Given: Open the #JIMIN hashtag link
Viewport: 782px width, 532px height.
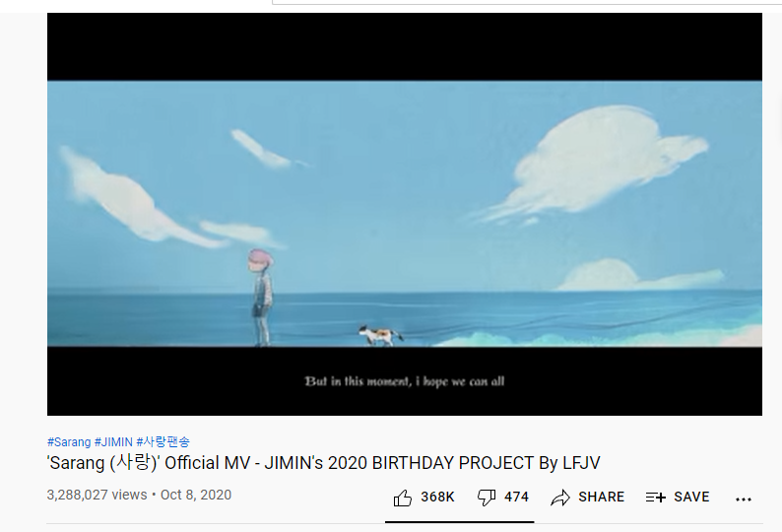Looking at the screenshot, I should (113, 442).
